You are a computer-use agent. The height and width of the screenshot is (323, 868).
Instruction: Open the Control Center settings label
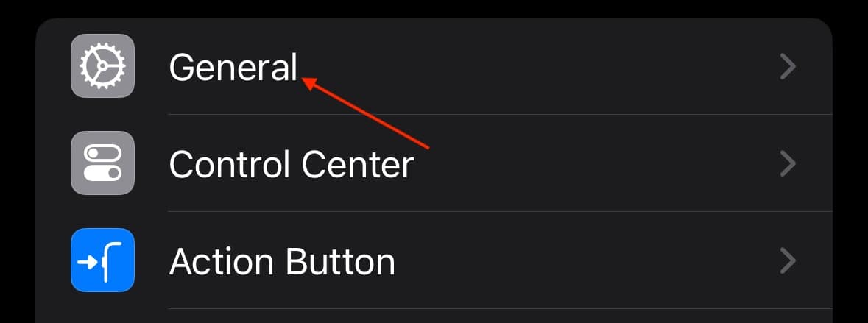(x=292, y=164)
